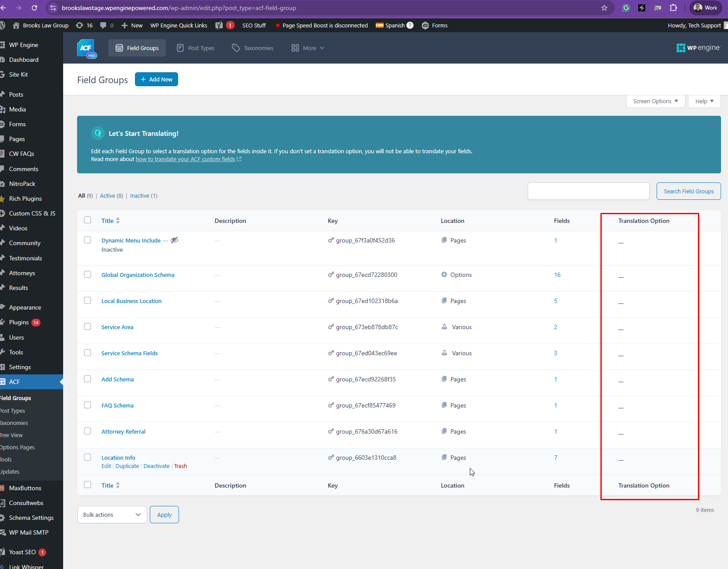This screenshot has width=728, height=569.
Task: Click the Search Field Groups button
Action: [x=688, y=191]
